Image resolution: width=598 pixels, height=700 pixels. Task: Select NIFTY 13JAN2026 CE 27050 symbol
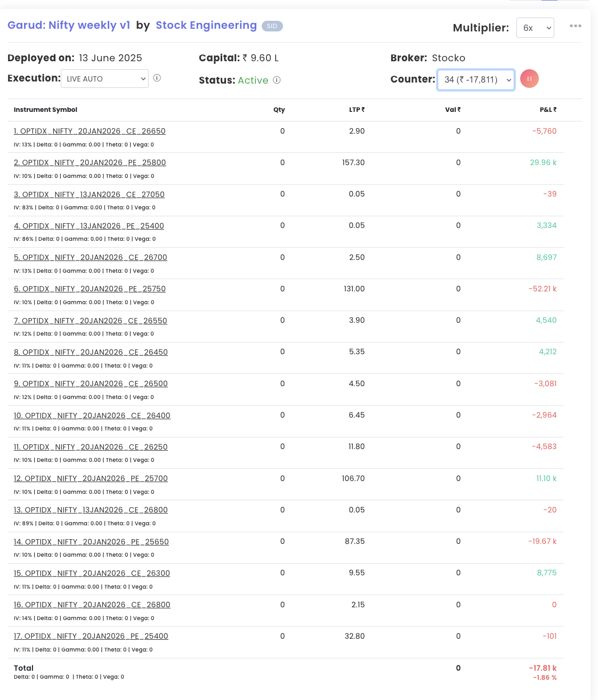[x=89, y=194]
